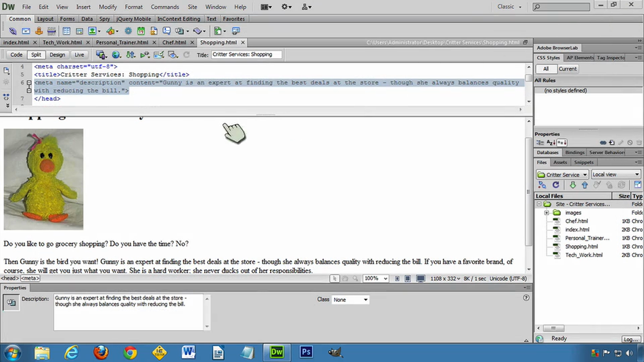Click blue Put Files up arrow

585,186
